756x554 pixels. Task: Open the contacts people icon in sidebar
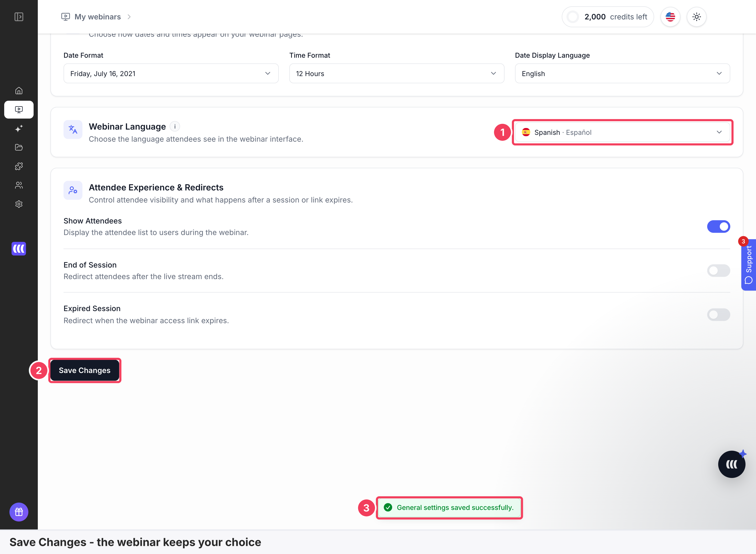click(x=19, y=185)
